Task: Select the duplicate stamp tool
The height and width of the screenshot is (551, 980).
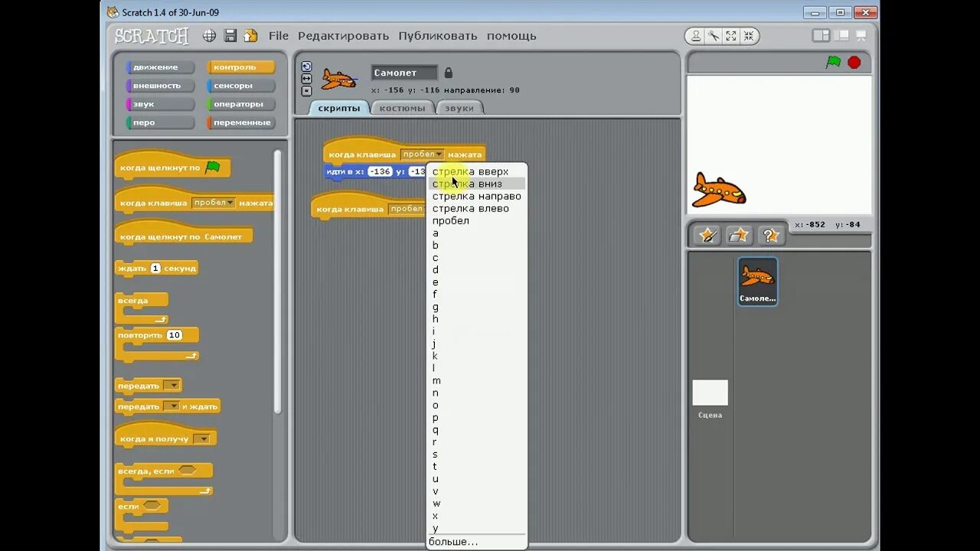Action: tap(696, 36)
